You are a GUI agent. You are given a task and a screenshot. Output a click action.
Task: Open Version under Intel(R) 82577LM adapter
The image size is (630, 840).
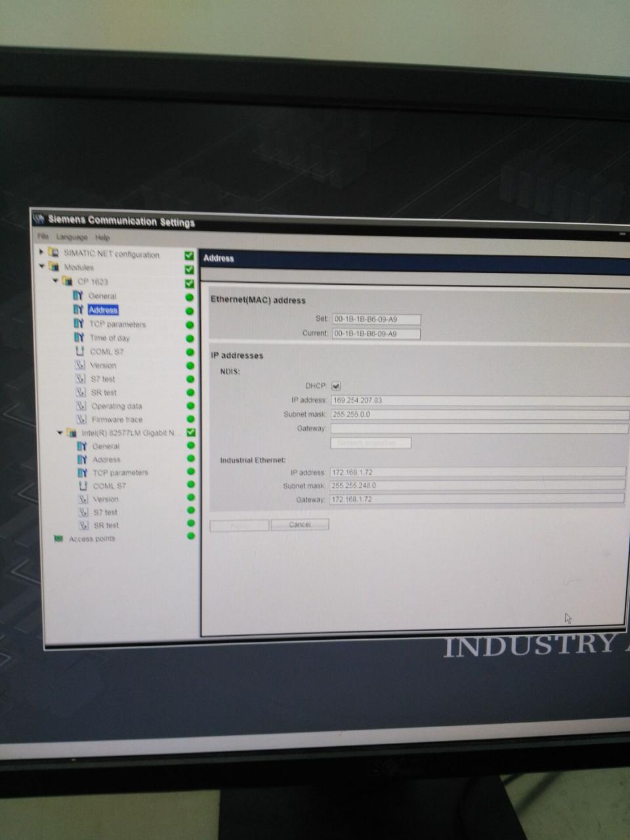[106, 499]
